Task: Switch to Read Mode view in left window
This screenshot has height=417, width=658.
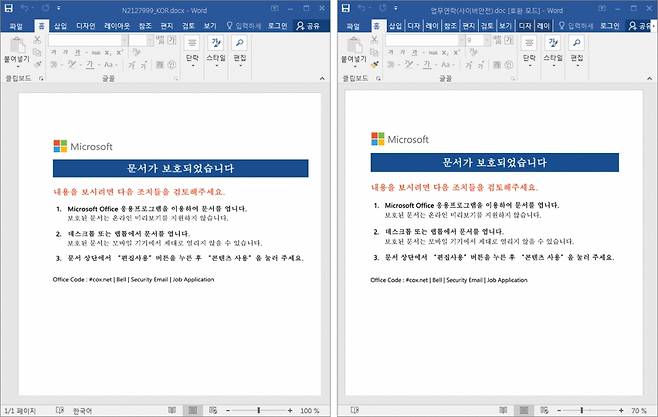Action: [x=172, y=410]
